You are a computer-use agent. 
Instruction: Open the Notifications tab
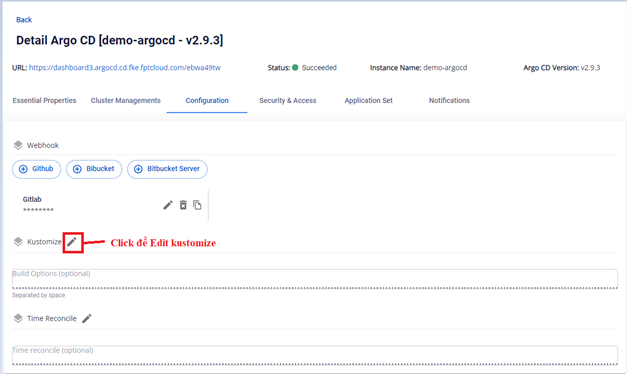coord(449,100)
